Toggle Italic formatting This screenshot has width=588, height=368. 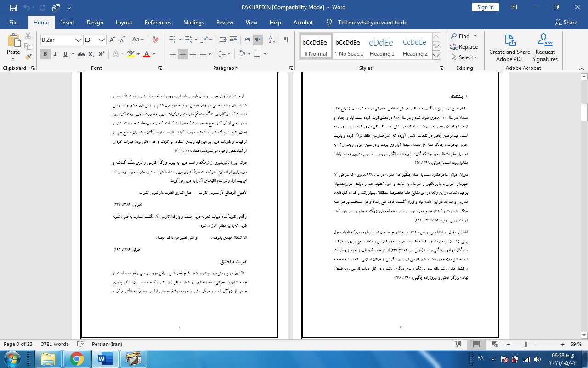[x=56, y=54]
